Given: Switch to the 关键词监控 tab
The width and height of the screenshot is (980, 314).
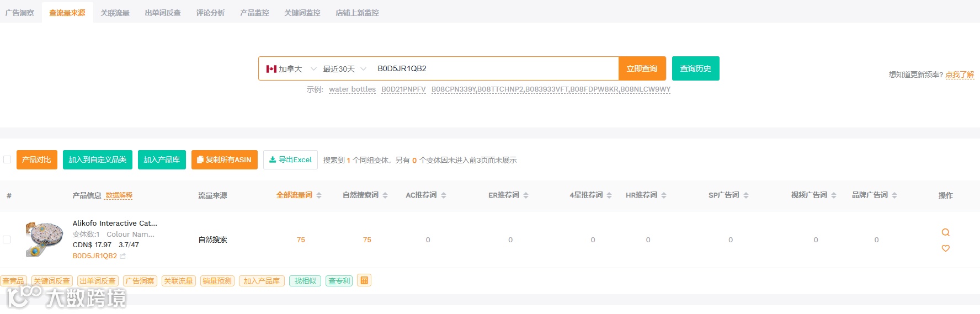Looking at the screenshot, I should [x=302, y=13].
